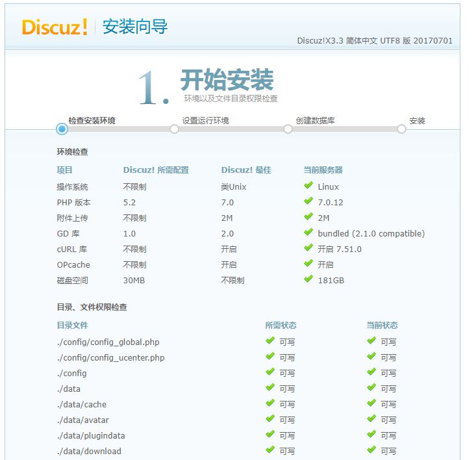Screen dimensions: 476x460
Task: Select the 设置运行环境 step circle
Action: tap(174, 129)
